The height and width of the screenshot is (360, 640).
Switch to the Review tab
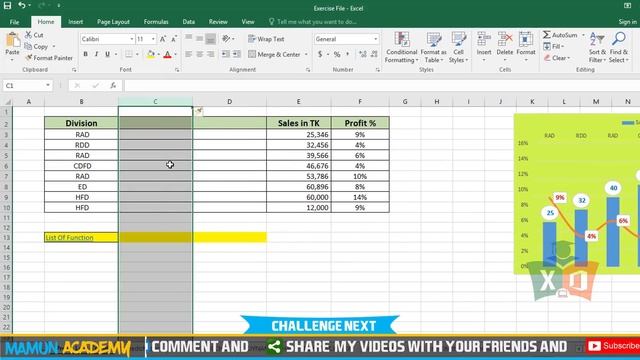click(x=218, y=22)
